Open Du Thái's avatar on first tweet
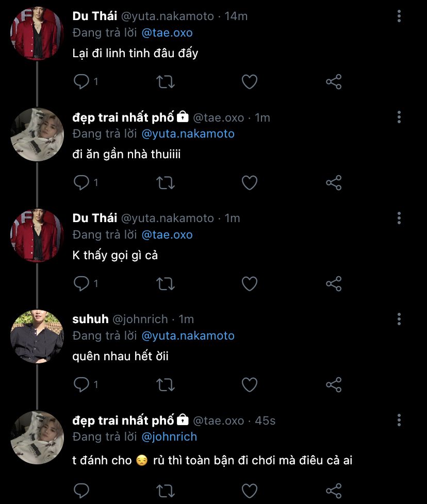 tap(37, 34)
